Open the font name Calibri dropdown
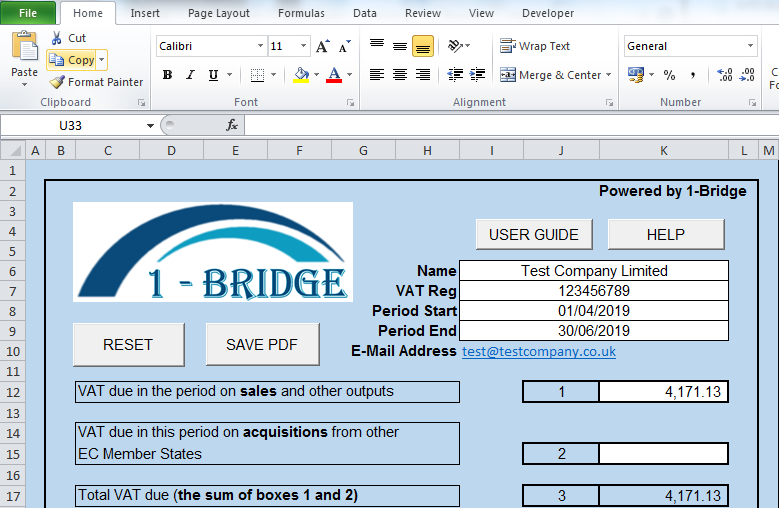This screenshot has height=508, width=779. point(260,46)
